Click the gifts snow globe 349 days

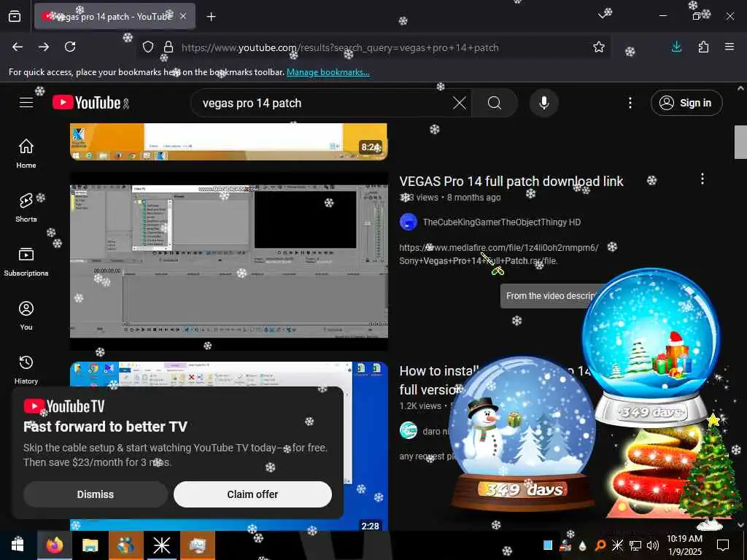[651, 348]
